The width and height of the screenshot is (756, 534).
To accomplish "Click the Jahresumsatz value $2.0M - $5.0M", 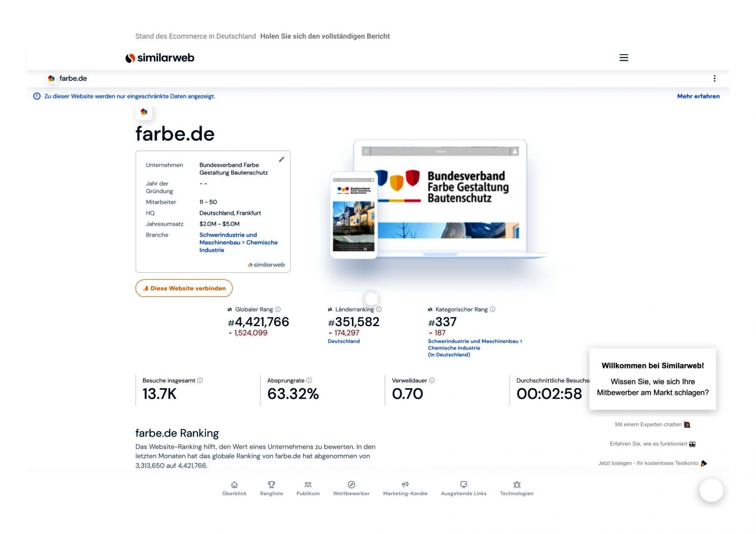I will (x=219, y=224).
